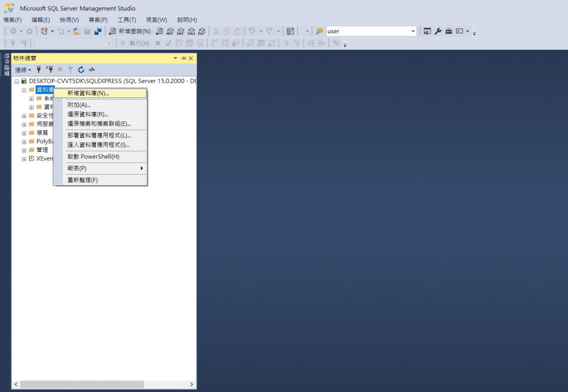568x392 pixels.
Task: Click the Analysis Services MDX query icon
Action: (170, 32)
